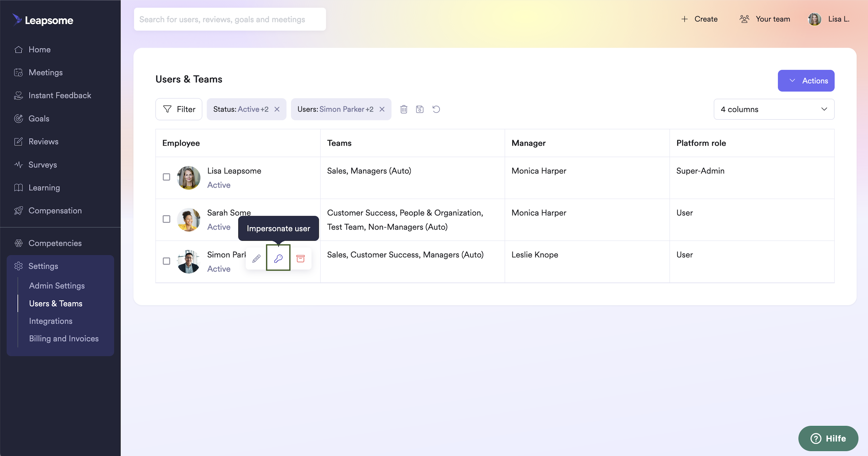Open Your team view
Viewport: 868px width, 456px height.
pyautogui.click(x=765, y=19)
